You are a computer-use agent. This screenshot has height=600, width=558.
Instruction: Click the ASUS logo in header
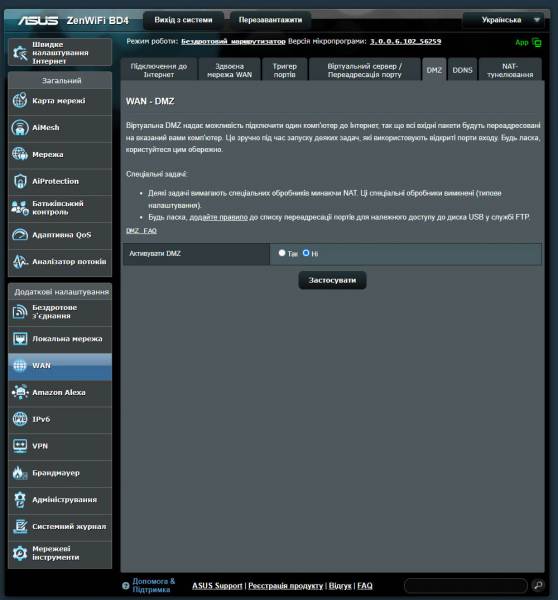(x=38, y=20)
